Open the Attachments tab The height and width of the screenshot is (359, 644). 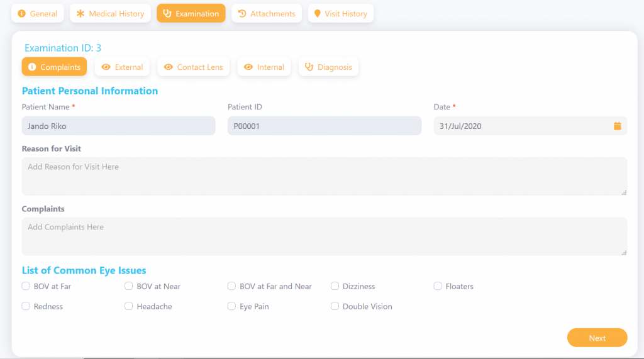click(x=267, y=14)
